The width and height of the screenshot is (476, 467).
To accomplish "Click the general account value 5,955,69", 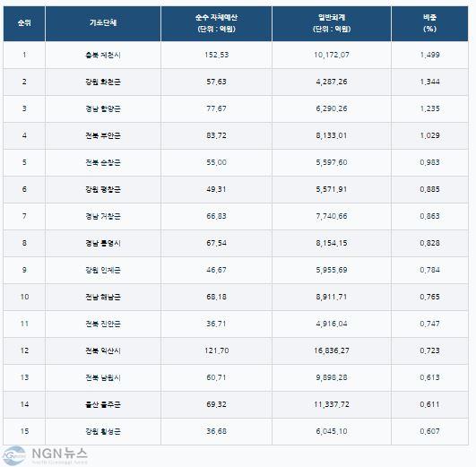I will click(x=332, y=270).
